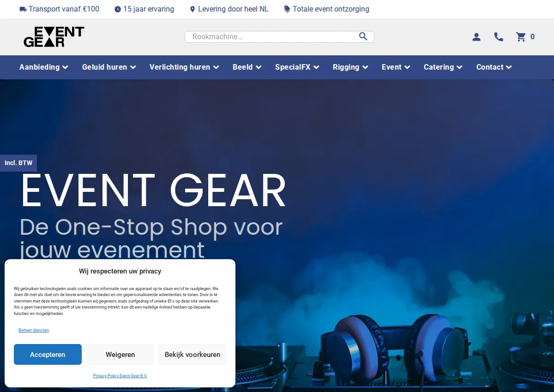This screenshot has width=554, height=392.
Task: Click the cart item count 0
Action: coord(532,37)
